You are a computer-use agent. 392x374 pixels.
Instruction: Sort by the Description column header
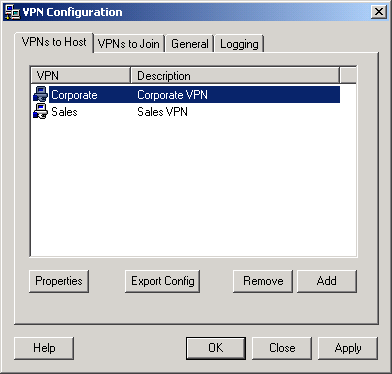tap(235, 76)
